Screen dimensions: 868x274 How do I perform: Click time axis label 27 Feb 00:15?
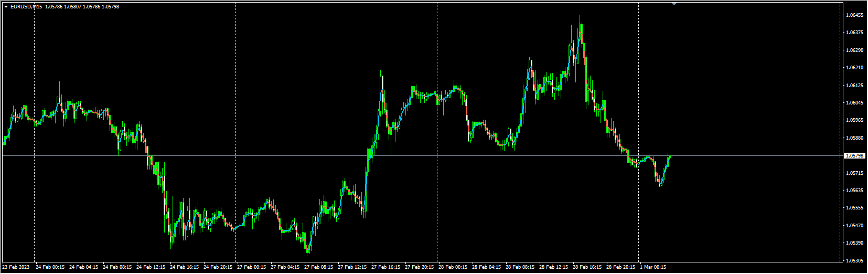[x=251, y=267]
